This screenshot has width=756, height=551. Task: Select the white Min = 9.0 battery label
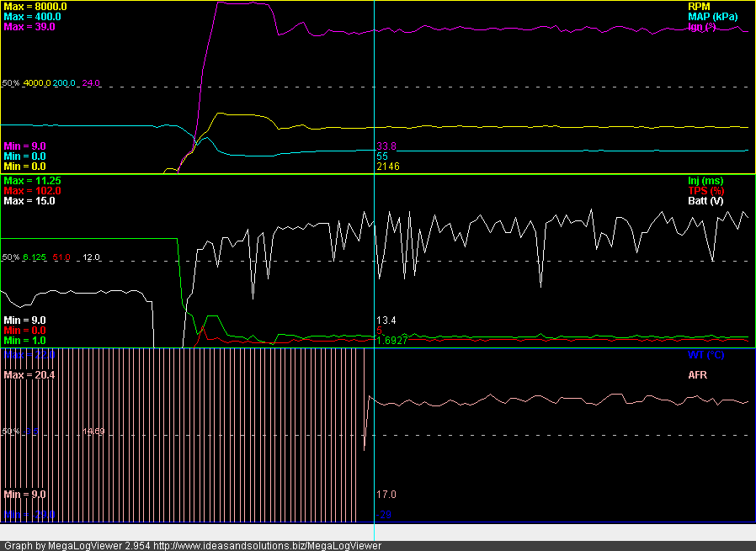25,321
